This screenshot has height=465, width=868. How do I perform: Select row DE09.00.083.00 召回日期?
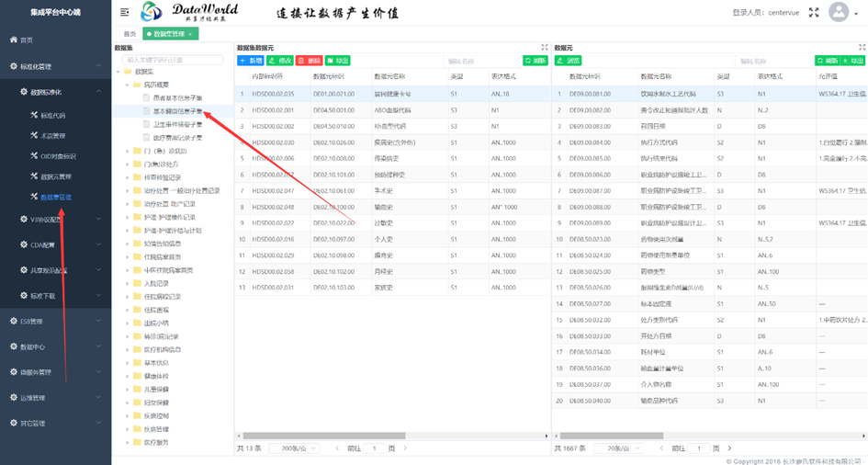point(710,126)
